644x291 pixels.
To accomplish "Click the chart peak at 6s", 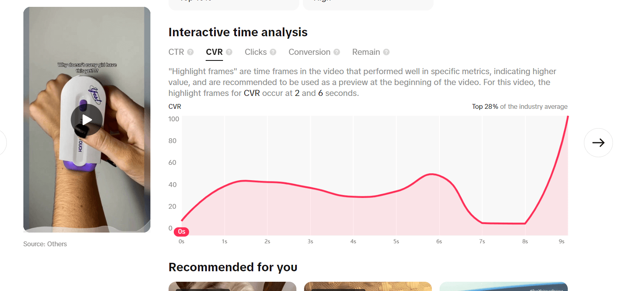I will pyautogui.click(x=432, y=174).
